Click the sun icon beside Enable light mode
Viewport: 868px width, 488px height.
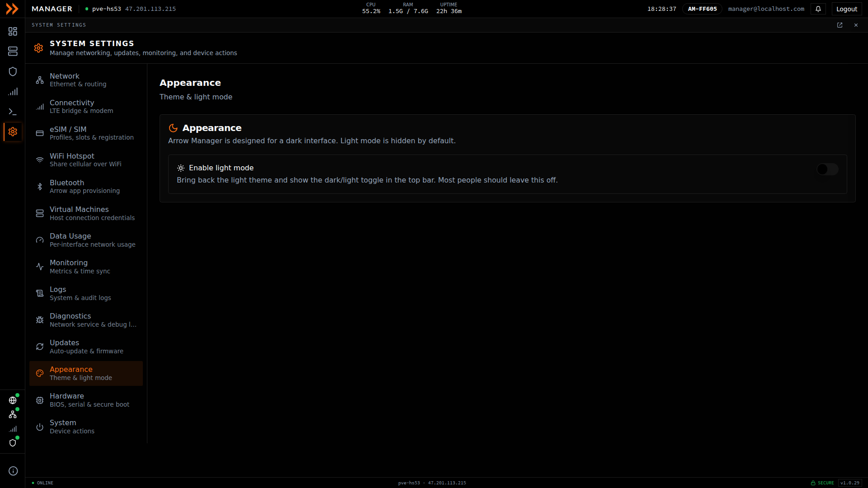tap(181, 168)
